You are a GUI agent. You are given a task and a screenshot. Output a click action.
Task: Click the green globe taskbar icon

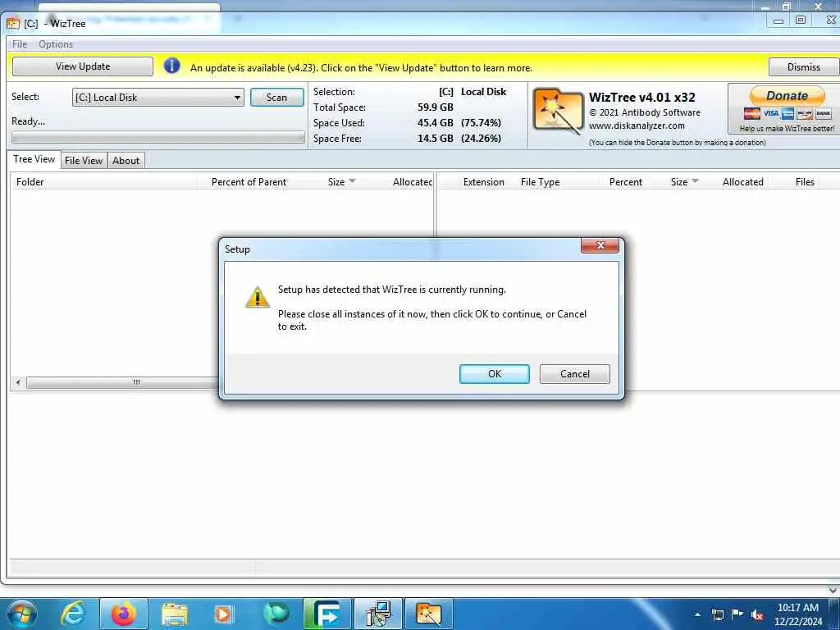276,614
